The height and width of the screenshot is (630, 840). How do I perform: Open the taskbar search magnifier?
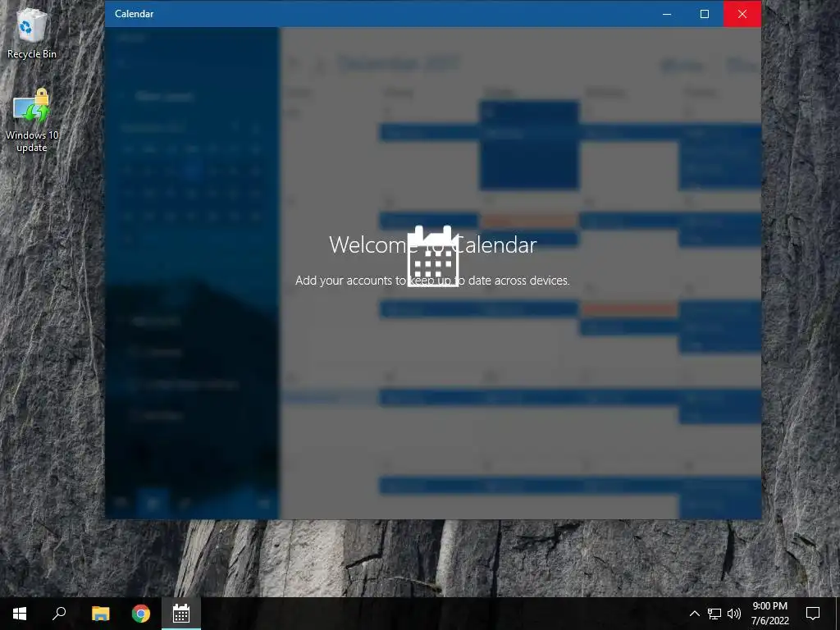(x=59, y=614)
